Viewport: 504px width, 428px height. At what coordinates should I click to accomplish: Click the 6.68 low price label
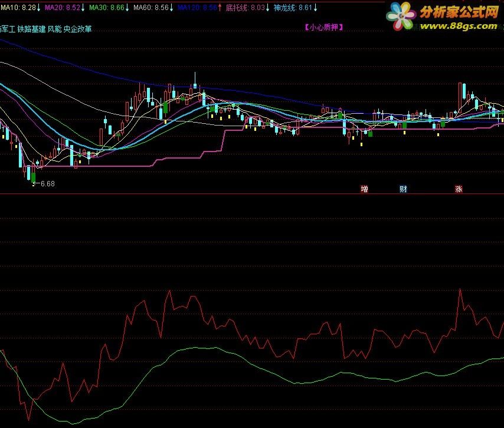(48, 184)
